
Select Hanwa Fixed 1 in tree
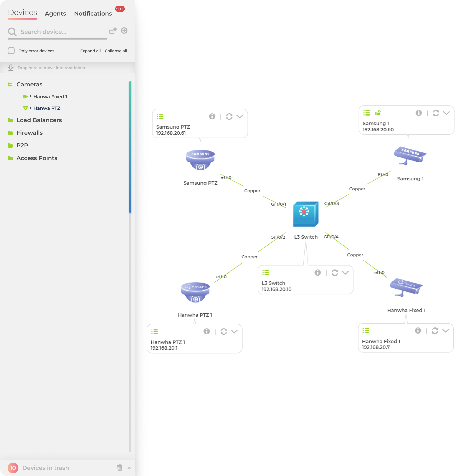point(50,97)
